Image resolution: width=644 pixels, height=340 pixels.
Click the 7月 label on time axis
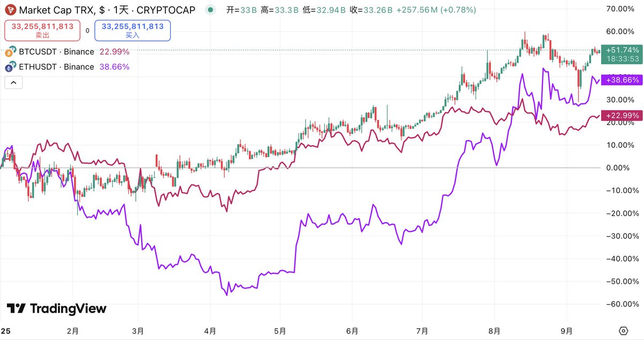[422, 331]
